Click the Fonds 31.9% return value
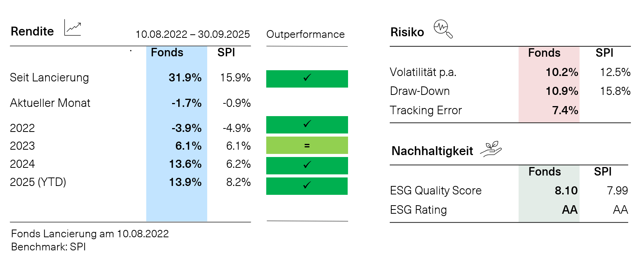644x255 pixels. tap(185, 78)
